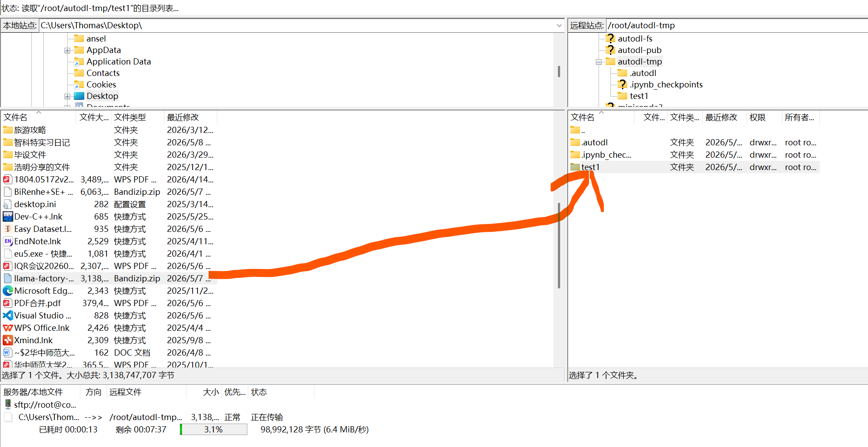Select the remote .autodl folder icon in list
This screenshot has width=868, height=447.
tap(575, 142)
